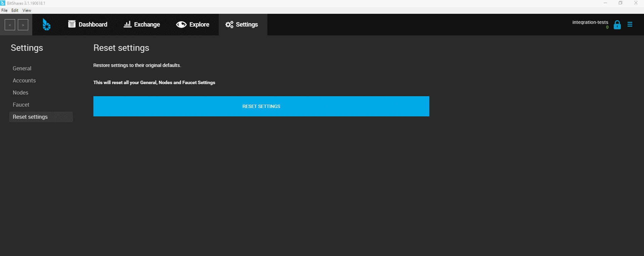
Task: Click the 'Restore settings to their original defaults.' text
Action: (x=137, y=65)
